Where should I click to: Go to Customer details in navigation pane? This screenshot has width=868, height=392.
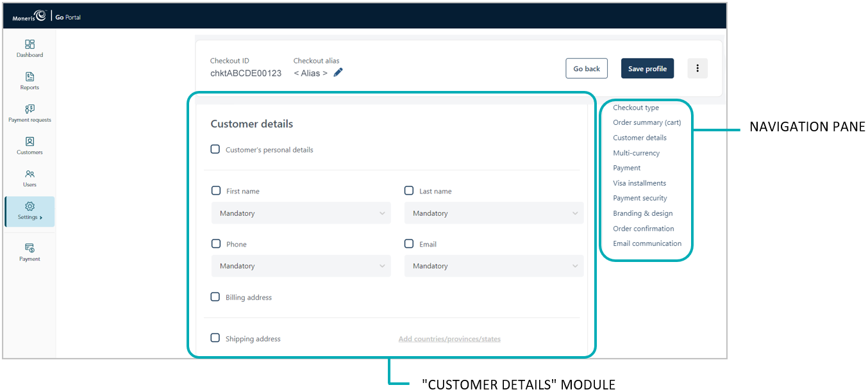tap(640, 138)
